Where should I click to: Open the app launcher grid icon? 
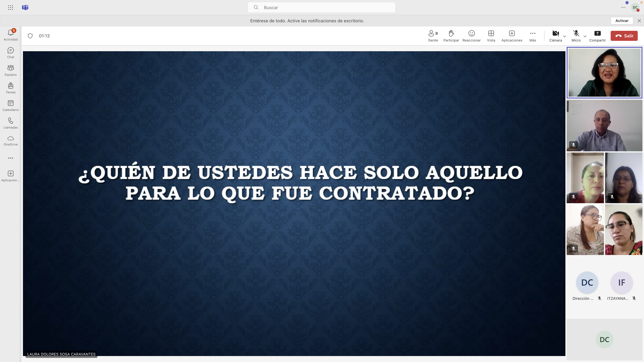(x=11, y=8)
